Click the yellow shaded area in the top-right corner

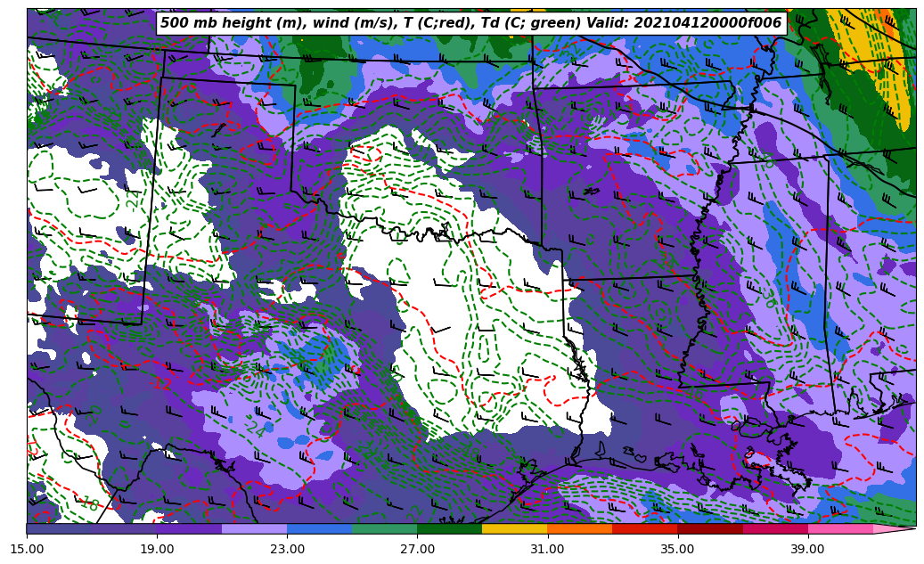[x=857, y=45]
